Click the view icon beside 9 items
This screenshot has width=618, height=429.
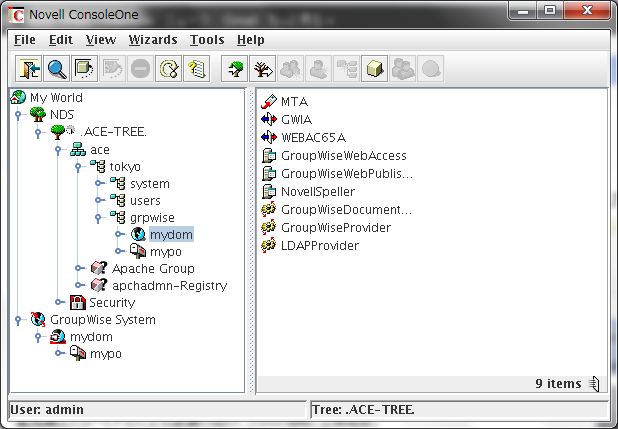click(x=594, y=384)
